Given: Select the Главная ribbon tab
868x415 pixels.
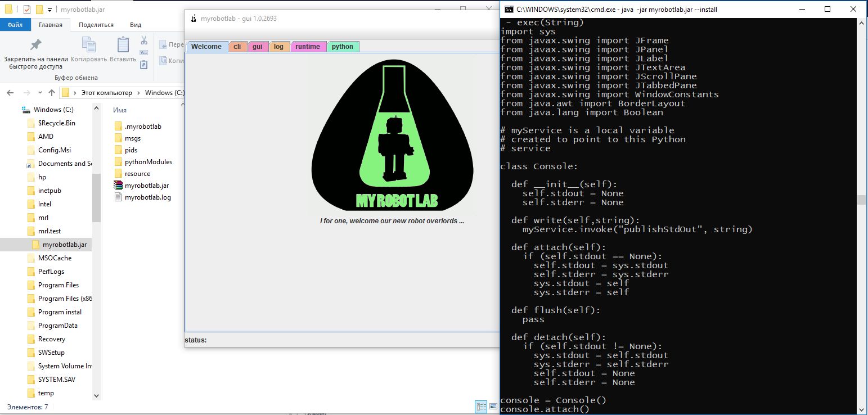Looking at the screenshot, I should [x=51, y=25].
